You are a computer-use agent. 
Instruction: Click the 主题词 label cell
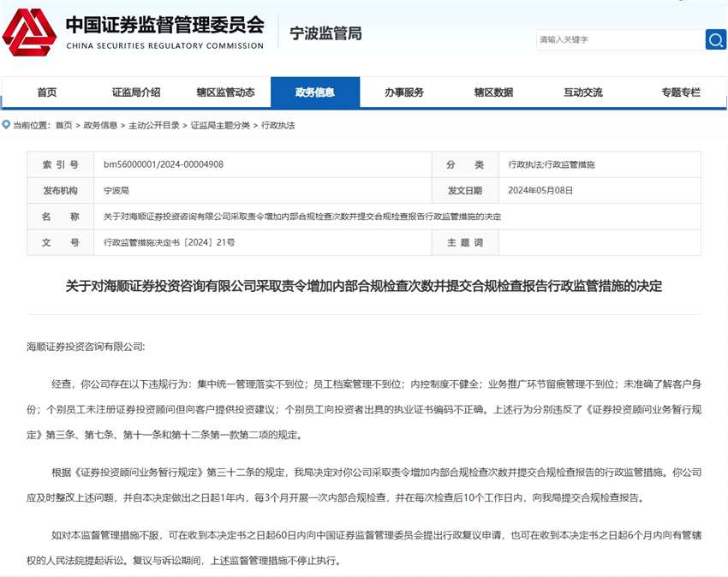point(465,242)
